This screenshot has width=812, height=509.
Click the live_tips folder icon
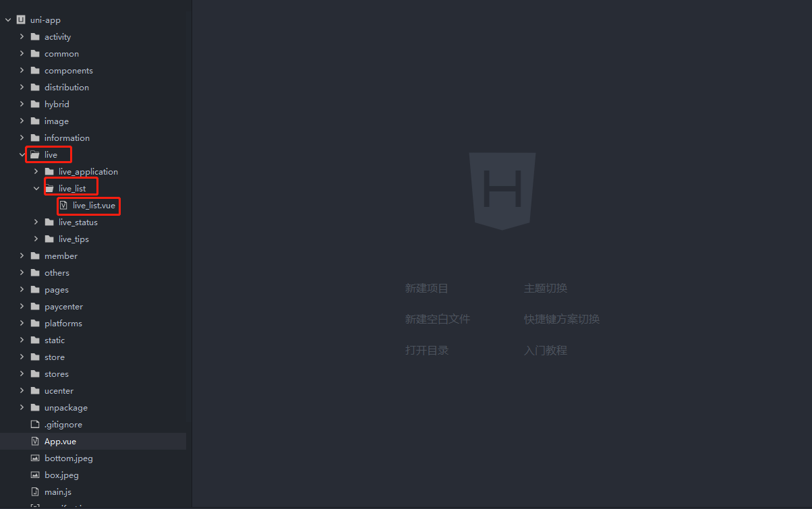(49, 239)
